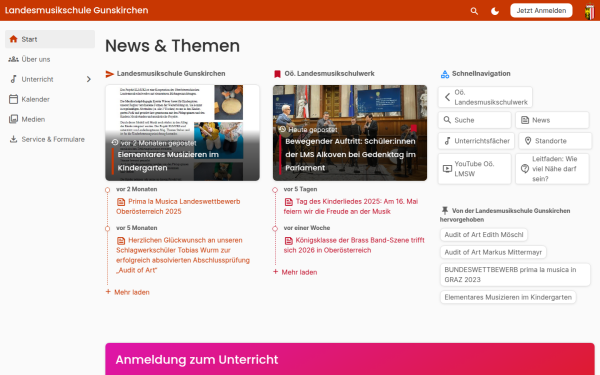
Task: Open Audit of Art Edith Möschl chip
Action: (x=484, y=235)
